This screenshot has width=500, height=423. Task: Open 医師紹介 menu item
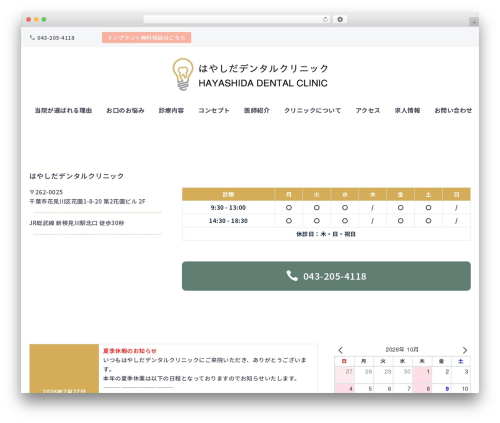pyautogui.click(x=257, y=110)
